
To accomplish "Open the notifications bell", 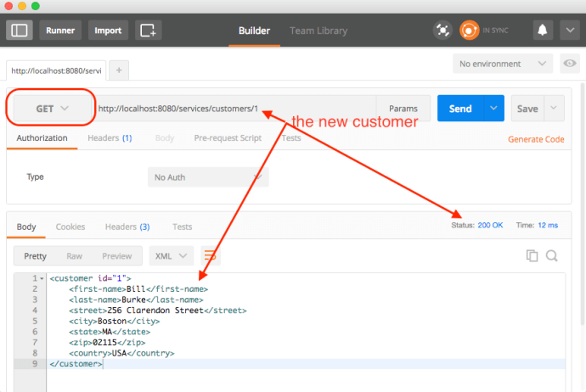I will [541, 31].
